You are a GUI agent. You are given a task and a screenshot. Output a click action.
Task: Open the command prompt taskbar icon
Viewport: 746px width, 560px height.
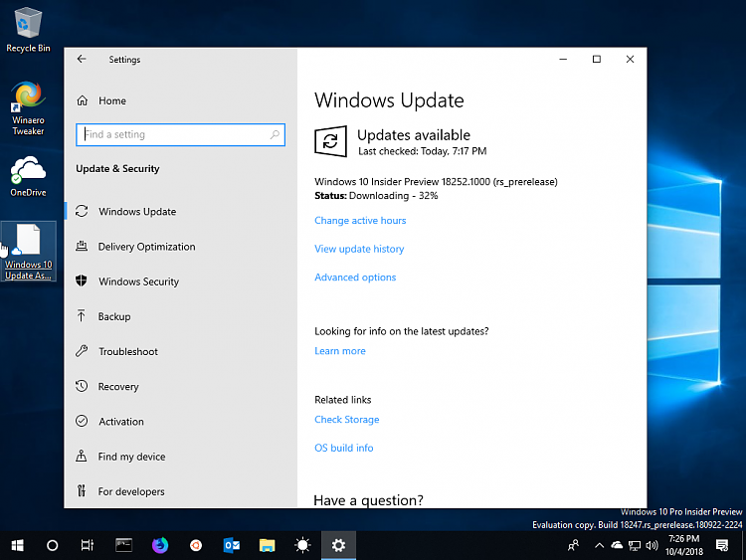click(x=123, y=545)
